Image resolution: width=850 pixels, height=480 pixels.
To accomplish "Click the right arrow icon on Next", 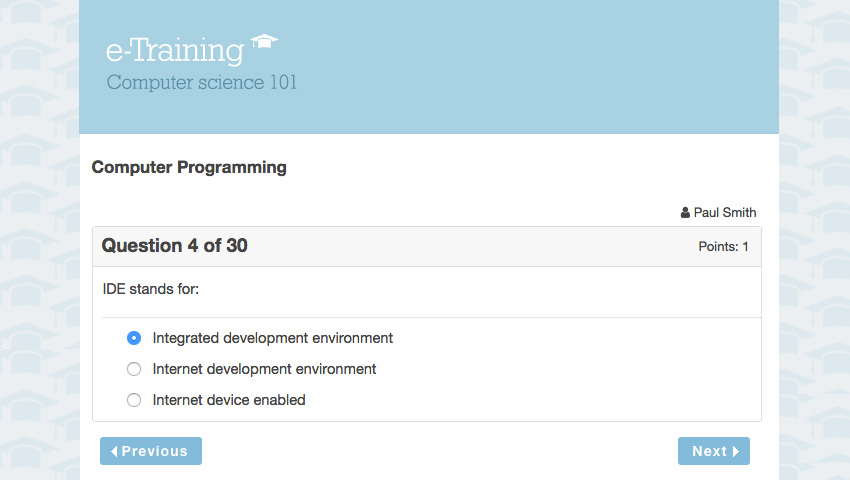I will tap(736, 452).
